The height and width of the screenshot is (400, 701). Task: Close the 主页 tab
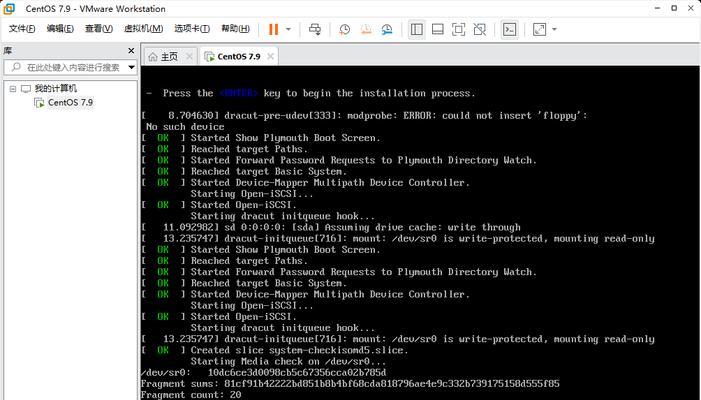[189, 56]
